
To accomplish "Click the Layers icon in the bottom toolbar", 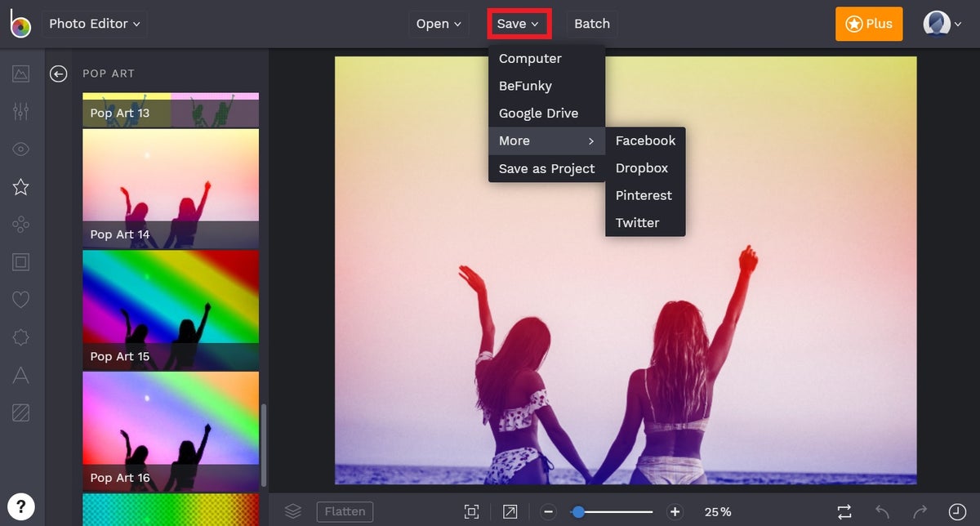I will coord(292,511).
